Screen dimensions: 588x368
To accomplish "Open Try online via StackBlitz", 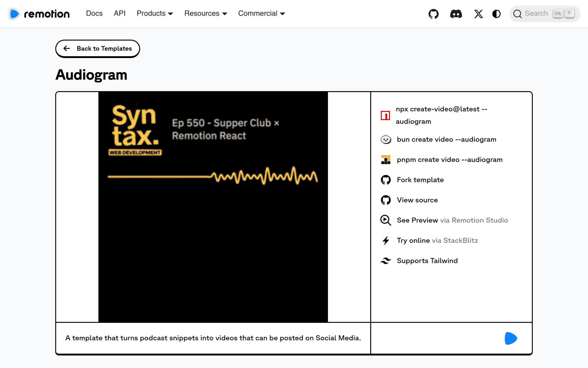I will pyautogui.click(x=437, y=241).
